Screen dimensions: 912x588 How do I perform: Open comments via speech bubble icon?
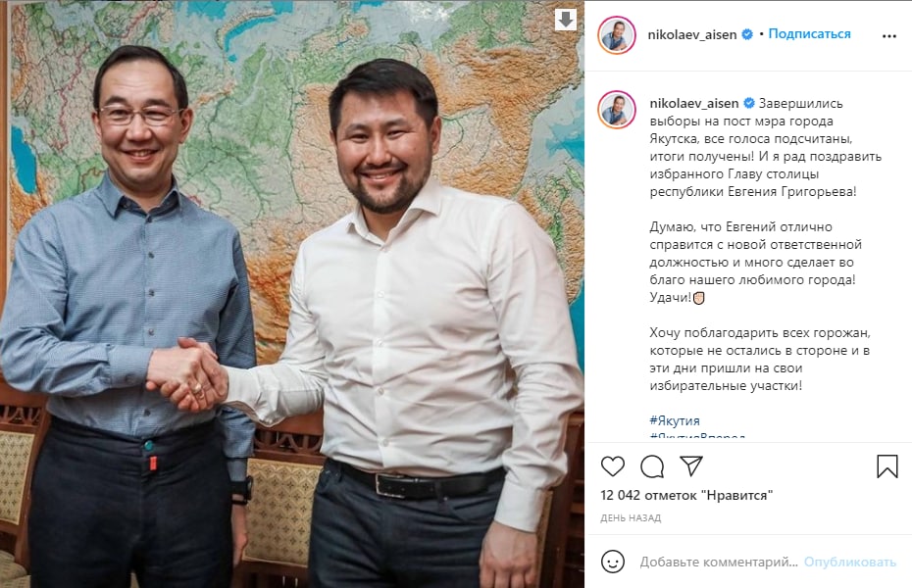652,465
